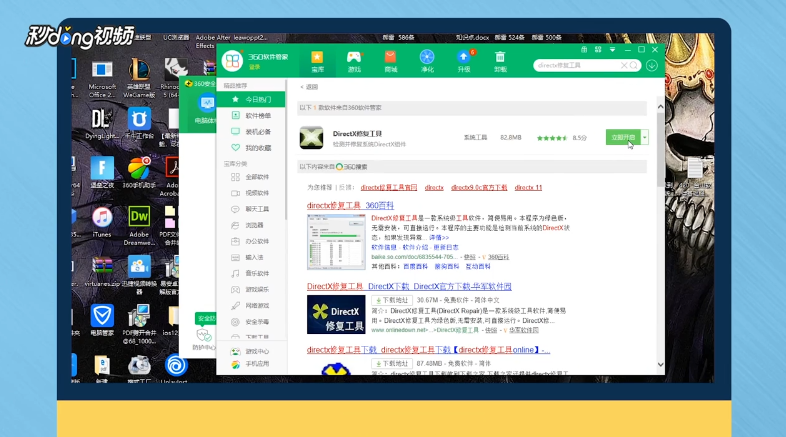Click the 登录 login link under the title

[255, 67]
